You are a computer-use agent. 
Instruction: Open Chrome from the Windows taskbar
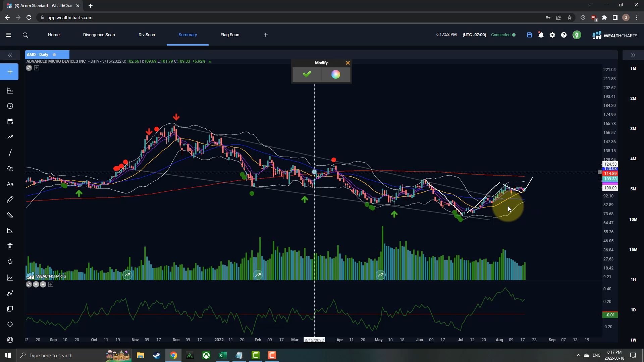click(173, 355)
